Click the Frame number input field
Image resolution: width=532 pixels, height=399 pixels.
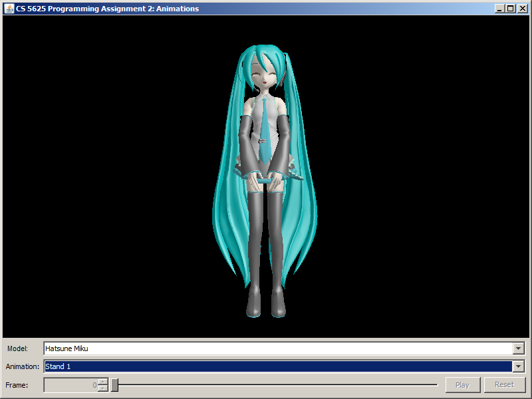70,385
